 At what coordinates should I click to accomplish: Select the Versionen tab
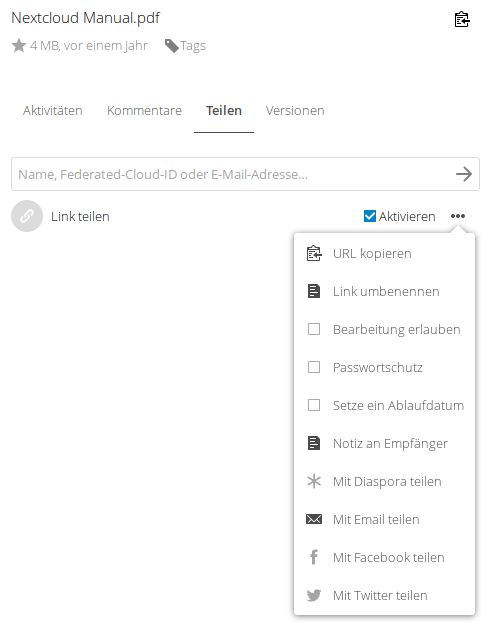(x=295, y=111)
